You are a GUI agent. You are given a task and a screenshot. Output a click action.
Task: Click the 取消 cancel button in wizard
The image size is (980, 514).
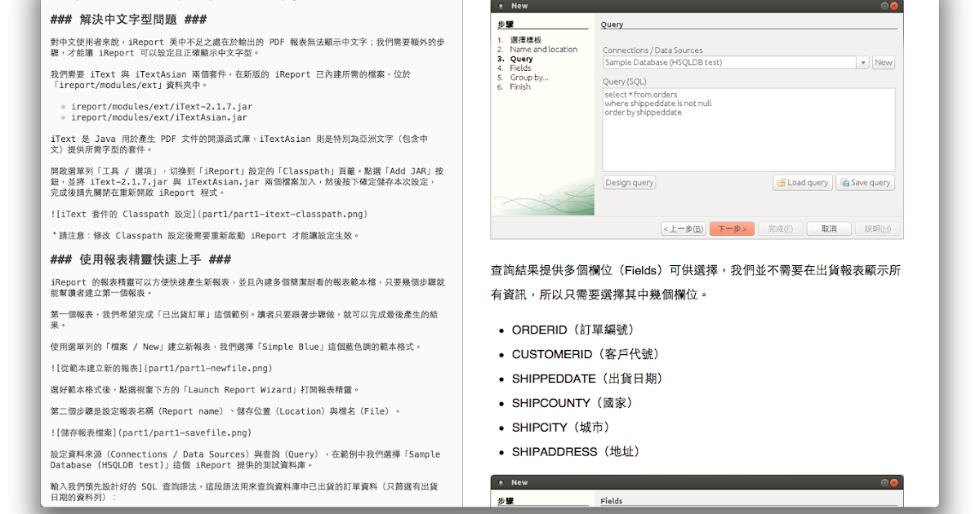[829, 229]
